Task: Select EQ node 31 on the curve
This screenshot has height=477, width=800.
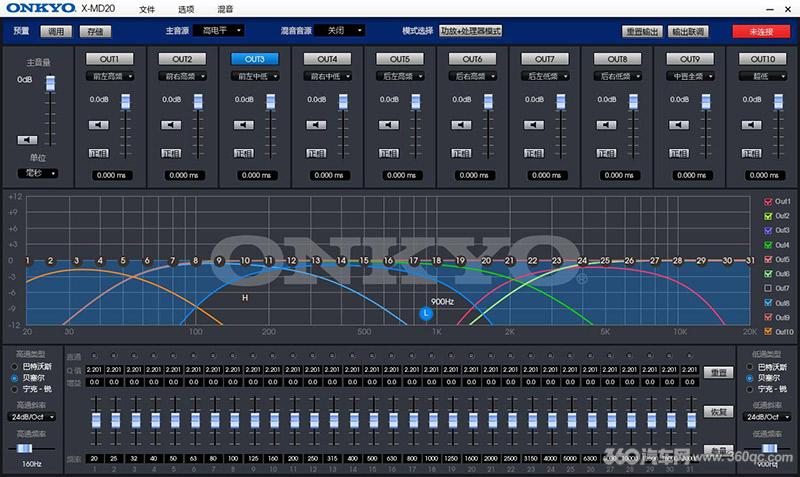Action: click(x=750, y=261)
